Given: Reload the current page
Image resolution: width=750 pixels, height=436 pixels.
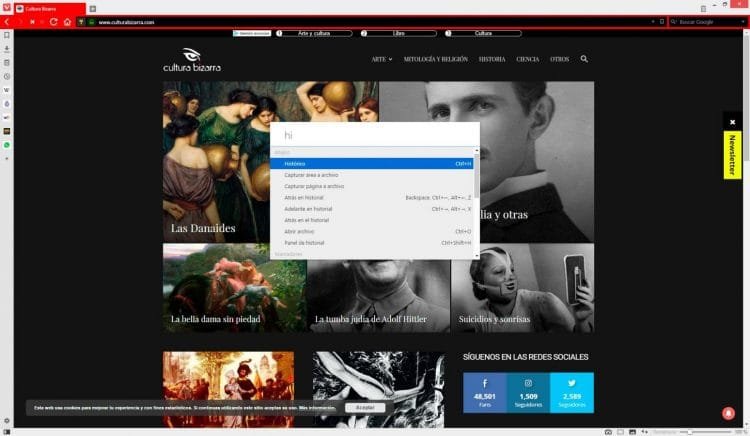Looking at the screenshot, I should (54, 22).
